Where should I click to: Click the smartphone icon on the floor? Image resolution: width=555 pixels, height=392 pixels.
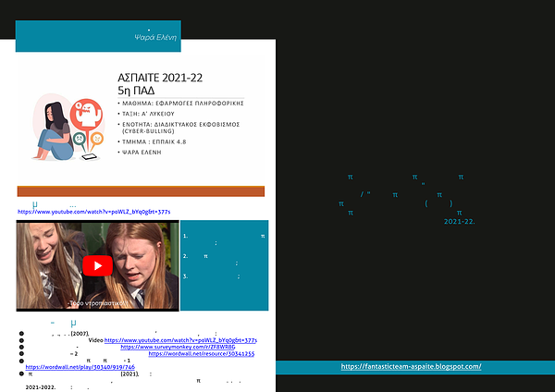89,156
